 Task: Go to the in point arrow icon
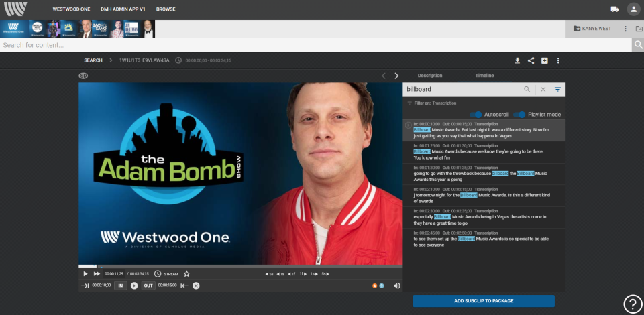85,286
